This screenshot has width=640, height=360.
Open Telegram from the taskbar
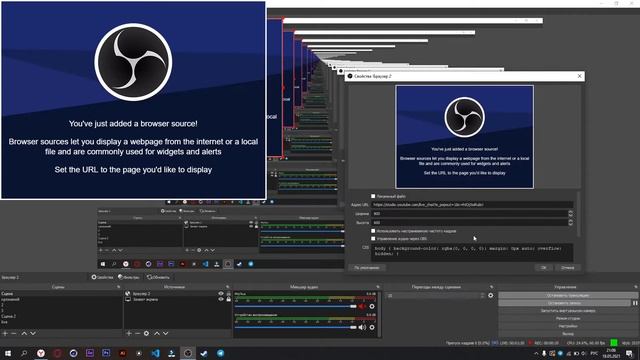(x=220, y=353)
